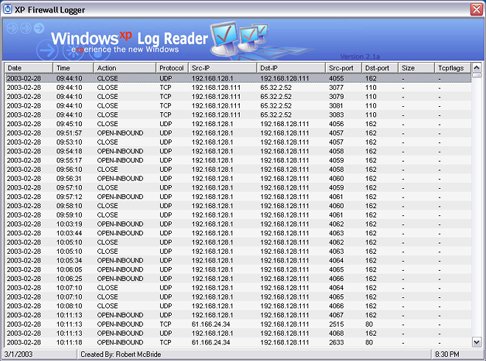The width and height of the screenshot is (486, 361).
Task: Click the Src-IP column header
Action: coord(222,68)
